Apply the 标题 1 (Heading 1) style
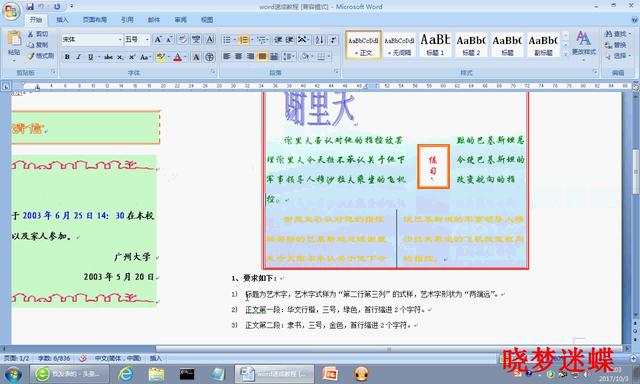640x384 pixels. click(x=435, y=45)
